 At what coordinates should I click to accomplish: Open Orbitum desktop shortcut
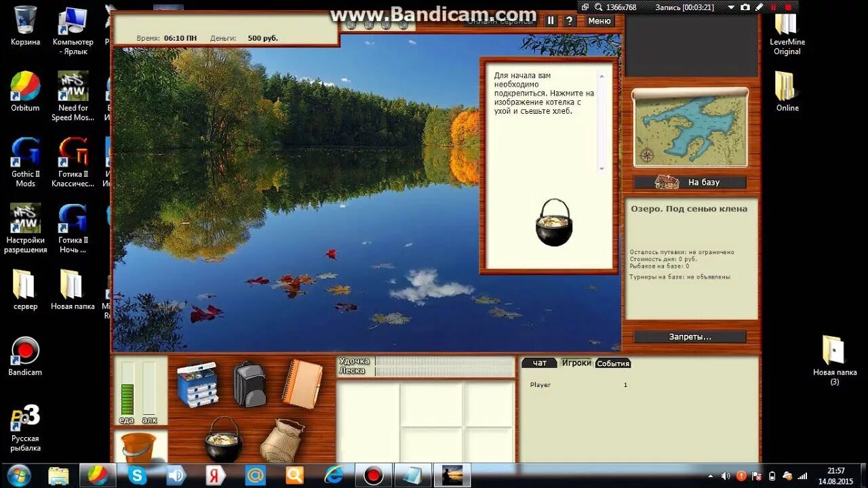(25, 91)
